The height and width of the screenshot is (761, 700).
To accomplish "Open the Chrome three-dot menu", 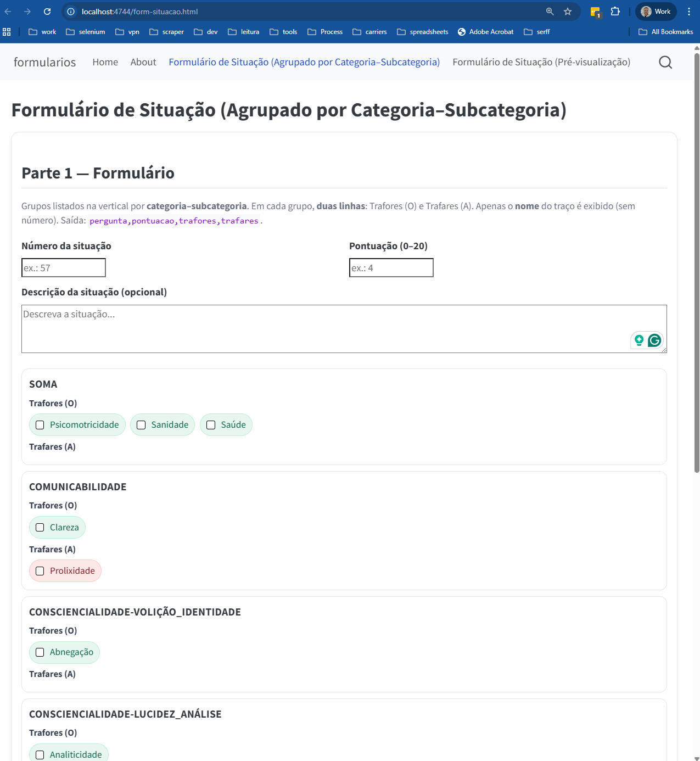I will 688,12.
